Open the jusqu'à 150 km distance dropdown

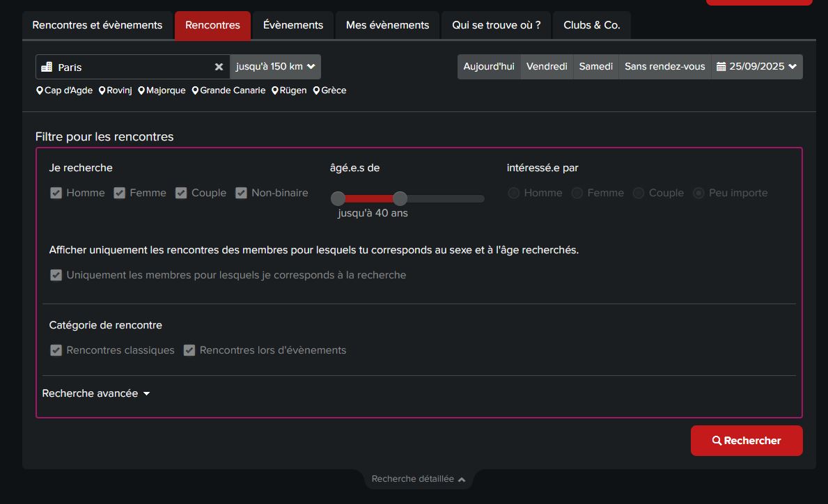tap(275, 67)
